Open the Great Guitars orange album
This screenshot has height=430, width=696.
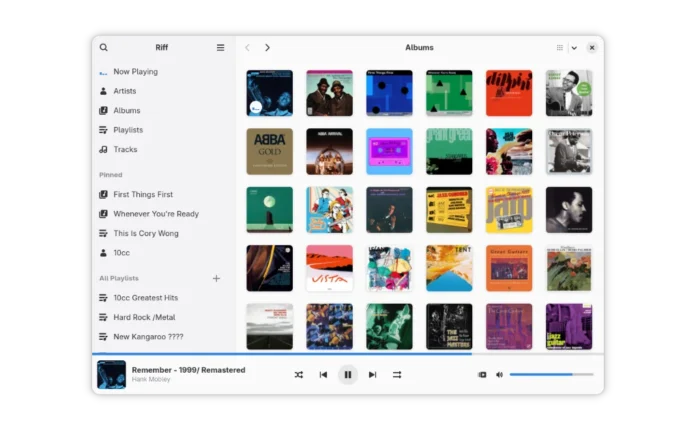[x=509, y=268]
